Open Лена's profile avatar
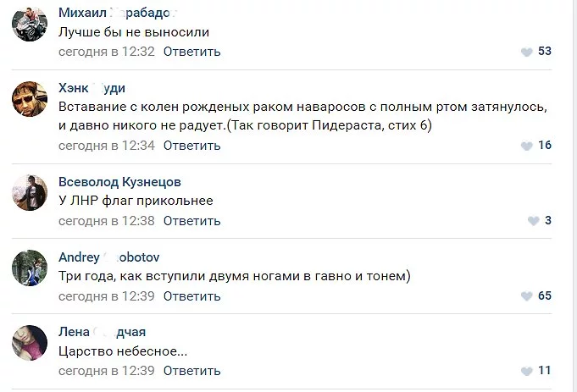 click(30, 343)
